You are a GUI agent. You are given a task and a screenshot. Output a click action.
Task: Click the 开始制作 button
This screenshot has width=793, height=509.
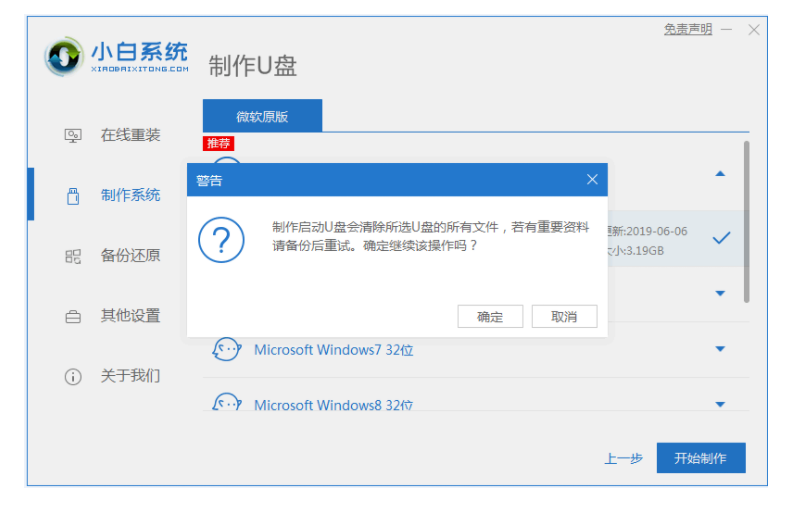[x=701, y=458]
